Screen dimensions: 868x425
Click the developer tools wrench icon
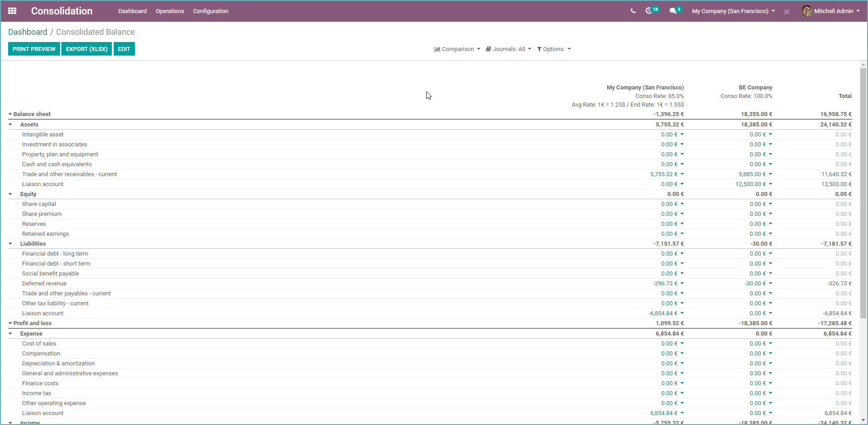click(786, 12)
